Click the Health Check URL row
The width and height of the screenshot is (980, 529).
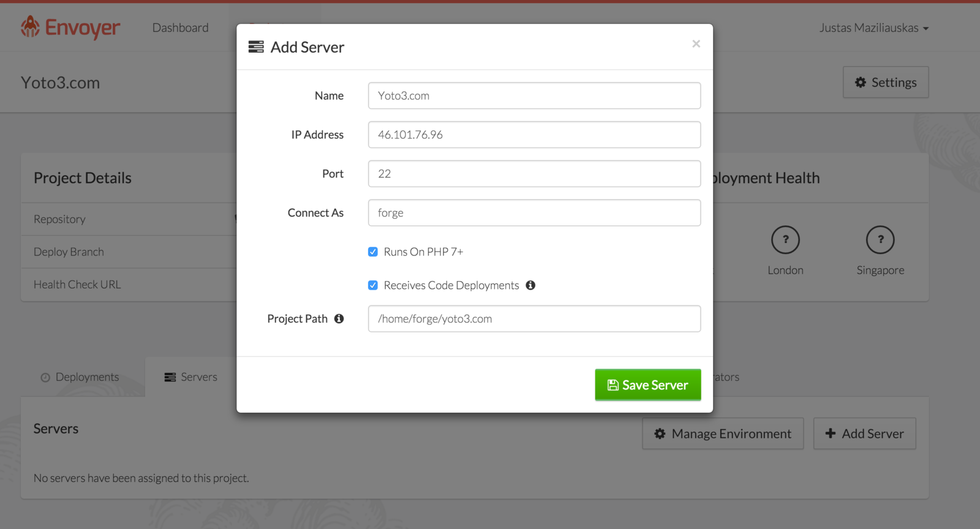click(129, 285)
